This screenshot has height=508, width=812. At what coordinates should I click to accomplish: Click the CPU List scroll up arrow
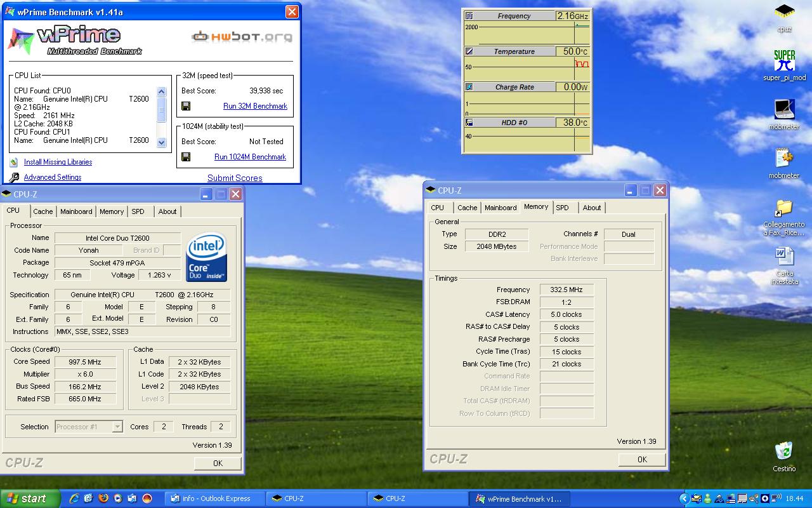coord(161,91)
